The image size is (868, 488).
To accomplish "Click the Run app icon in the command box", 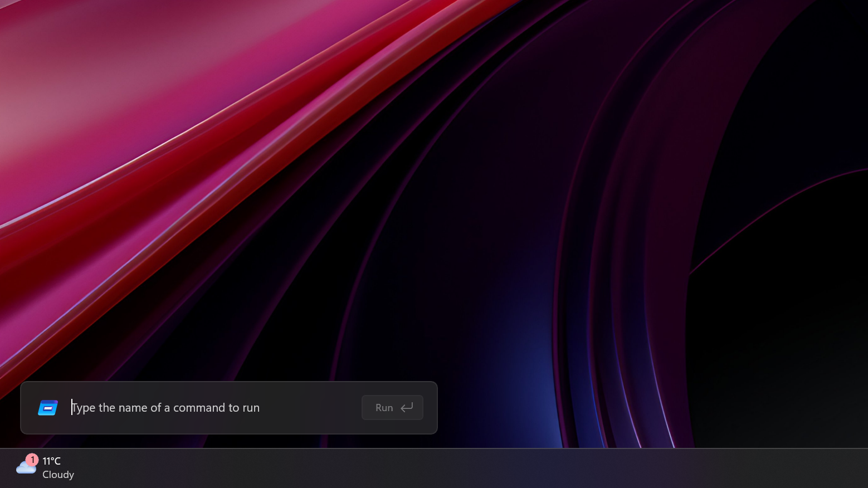I will [x=48, y=408].
